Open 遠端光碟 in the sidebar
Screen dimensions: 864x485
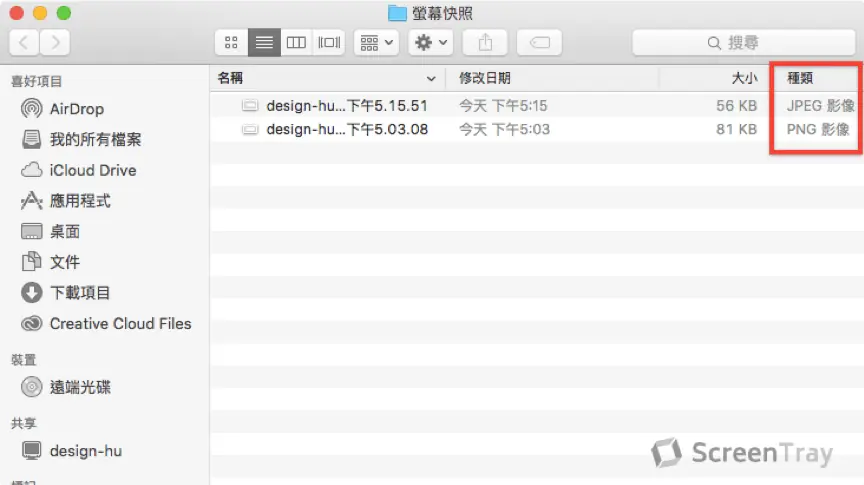[x=80, y=387]
